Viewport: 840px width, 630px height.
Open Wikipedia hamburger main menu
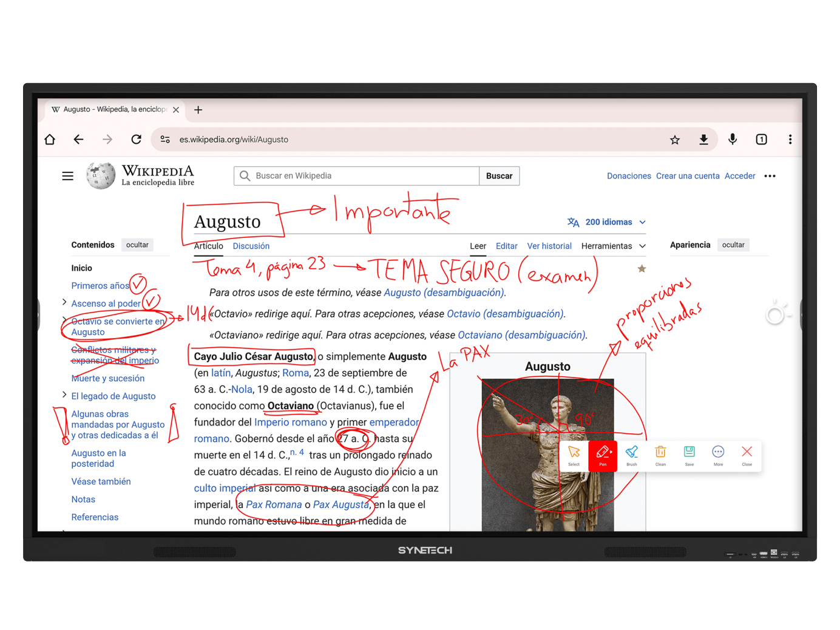coord(67,176)
